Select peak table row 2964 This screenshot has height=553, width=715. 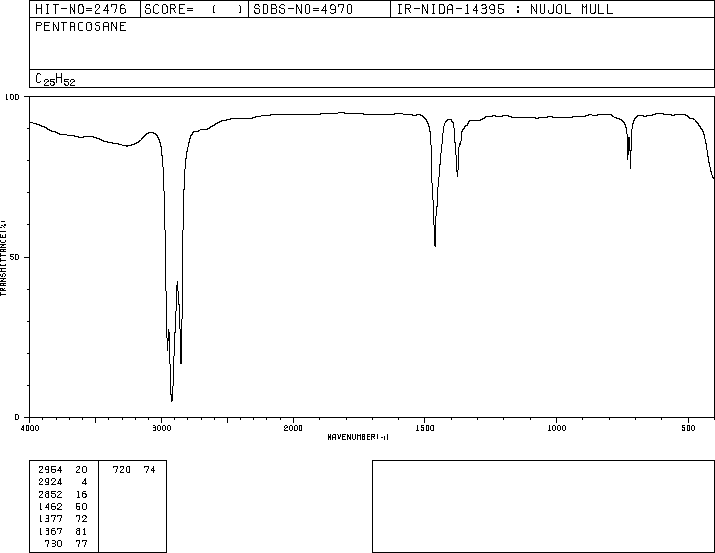point(63,470)
